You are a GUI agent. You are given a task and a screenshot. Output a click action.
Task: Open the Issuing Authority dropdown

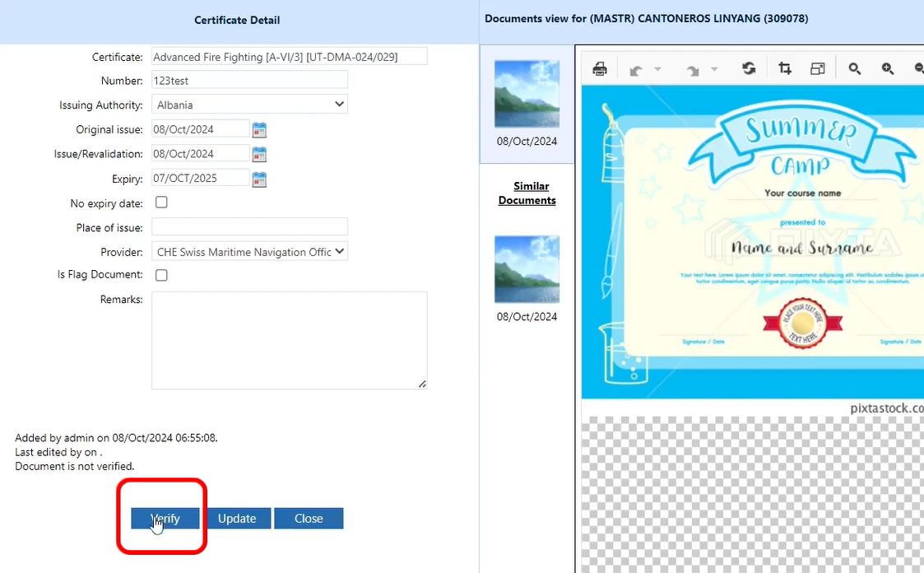click(250, 105)
